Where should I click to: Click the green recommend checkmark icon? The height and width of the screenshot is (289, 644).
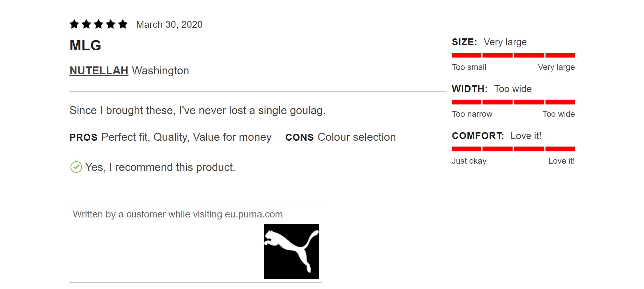[76, 167]
